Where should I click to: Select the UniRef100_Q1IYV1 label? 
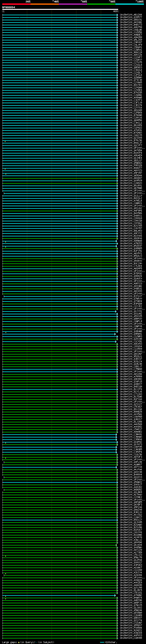coord(131,311)
